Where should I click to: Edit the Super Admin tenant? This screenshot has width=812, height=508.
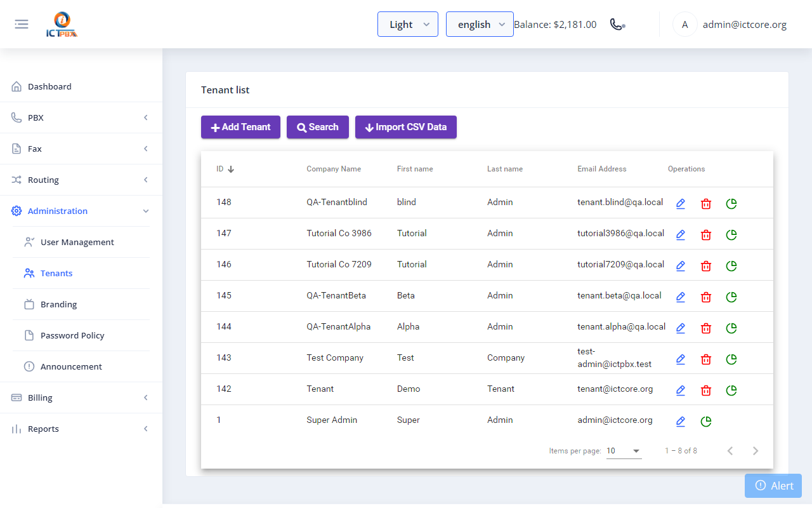pos(681,421)
